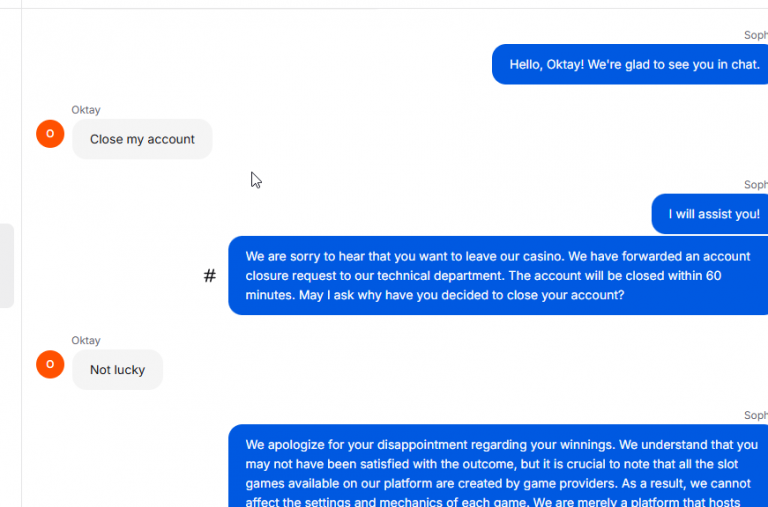The image size is (768, 507).
Task: Click the agent name above the apology message
Action: 756,415
